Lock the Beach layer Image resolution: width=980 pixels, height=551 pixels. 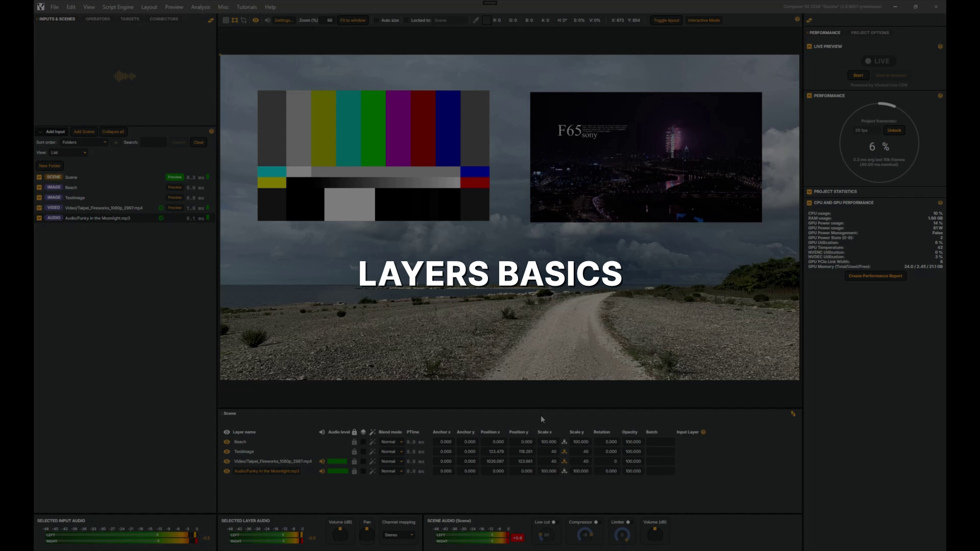click(354, 442)
